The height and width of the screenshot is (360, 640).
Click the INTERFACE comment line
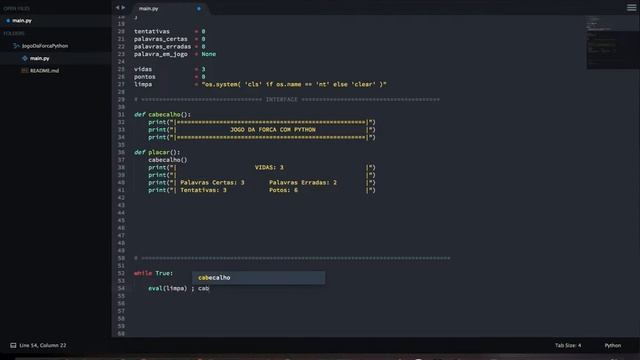(287, 100)
